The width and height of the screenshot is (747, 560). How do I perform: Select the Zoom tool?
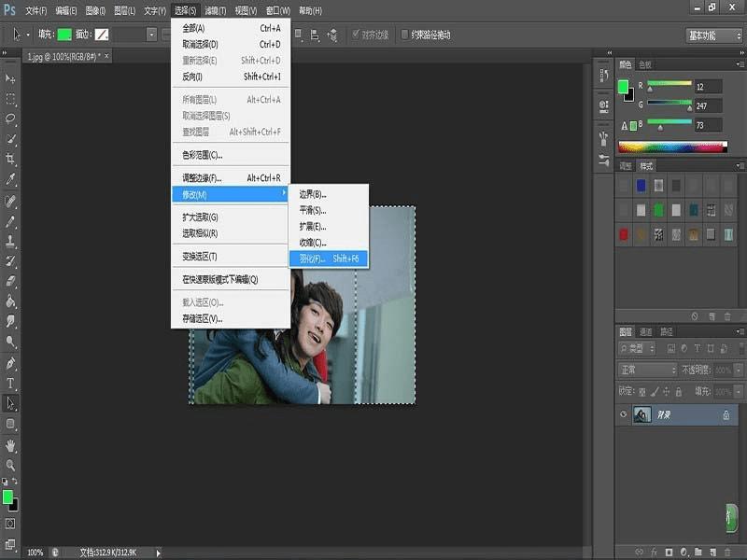(11, 464)
